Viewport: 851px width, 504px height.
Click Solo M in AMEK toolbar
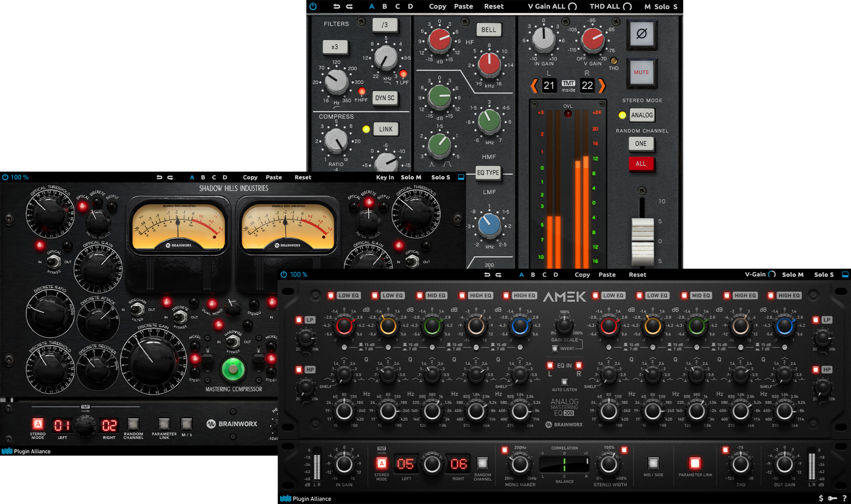[792, 275]
